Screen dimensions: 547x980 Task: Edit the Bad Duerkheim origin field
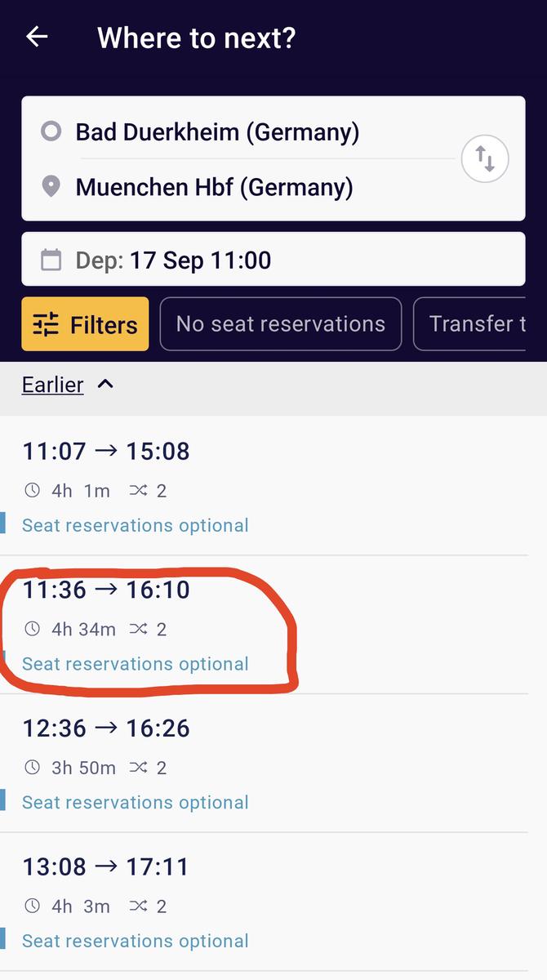pos(217,131)
